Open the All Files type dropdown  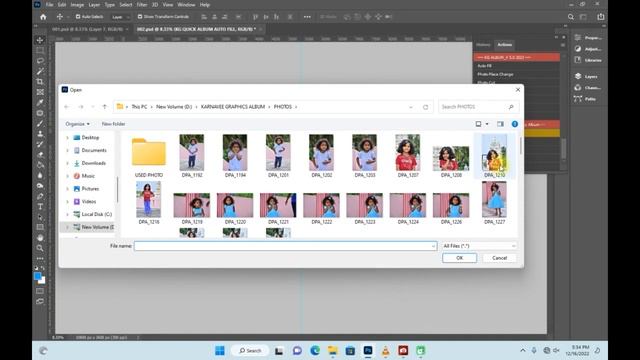[x=479, y=246]
